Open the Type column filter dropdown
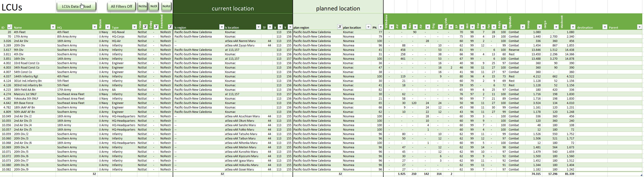644x177 pixels. tap(134, 27)
